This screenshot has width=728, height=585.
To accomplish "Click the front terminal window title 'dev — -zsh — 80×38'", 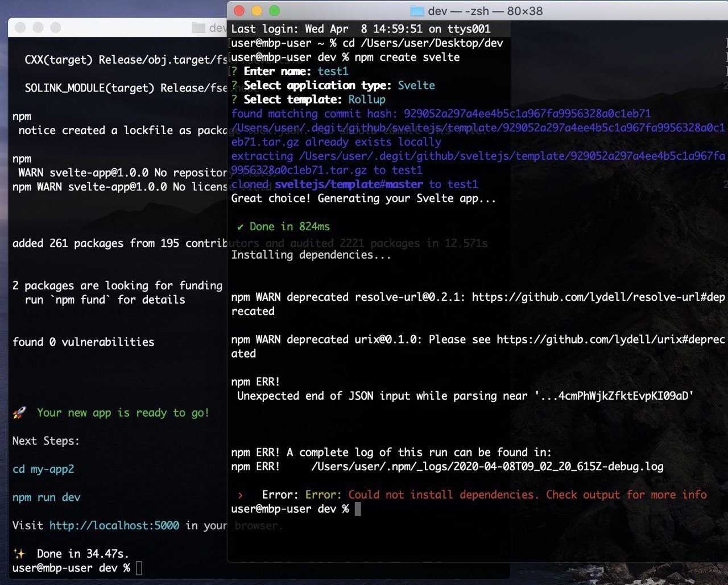I will pos(485,11).
